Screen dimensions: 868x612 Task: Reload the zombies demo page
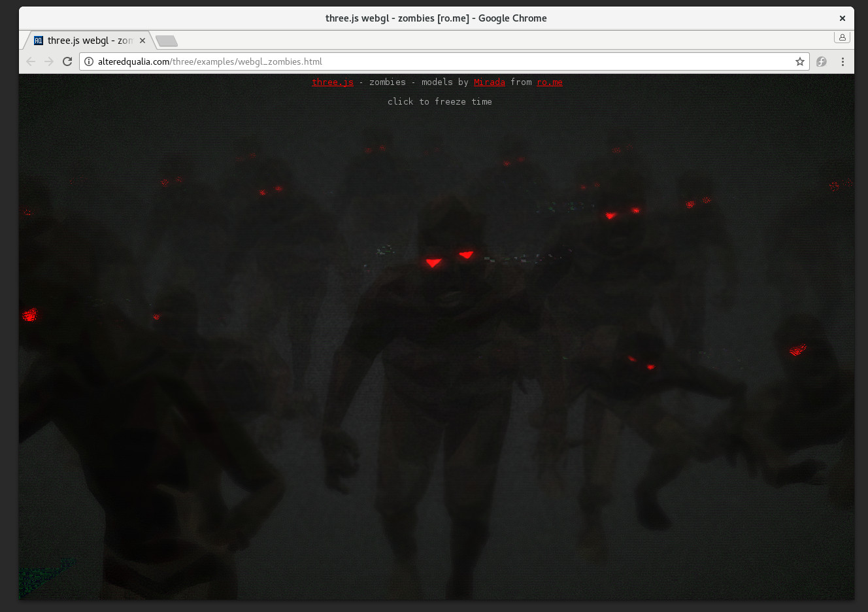67,61
